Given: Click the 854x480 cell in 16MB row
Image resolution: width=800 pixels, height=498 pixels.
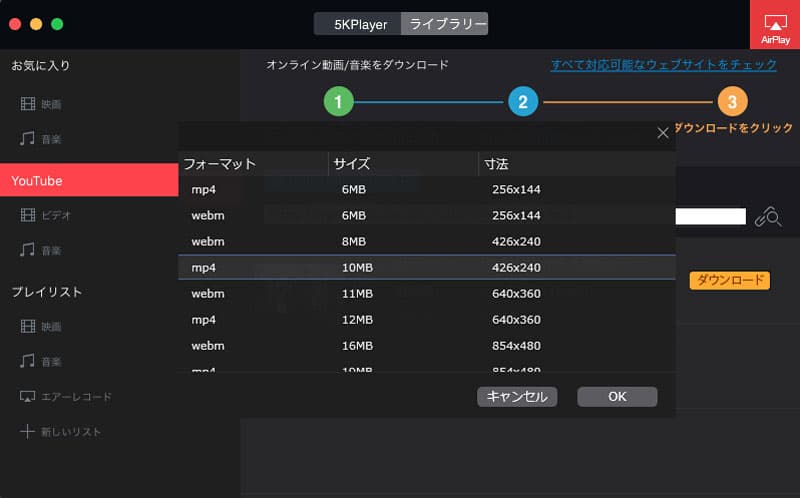Looking at the screenshot, I should [516, 345].
